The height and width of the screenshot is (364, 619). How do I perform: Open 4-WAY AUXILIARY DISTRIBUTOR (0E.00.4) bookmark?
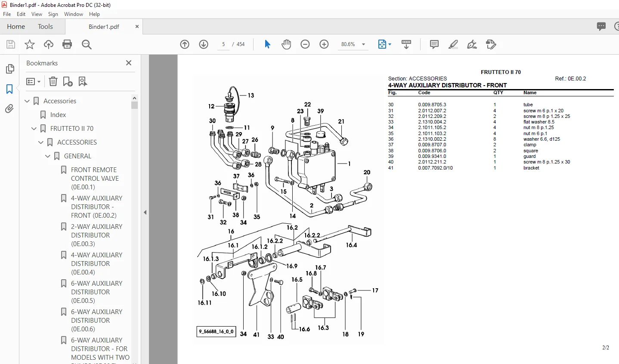[96, 264]
